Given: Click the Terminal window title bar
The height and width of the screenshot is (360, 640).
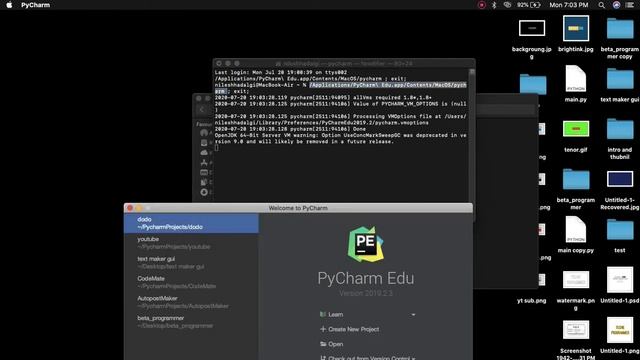Looking at the screenshot, I should (x=344, y=63).
